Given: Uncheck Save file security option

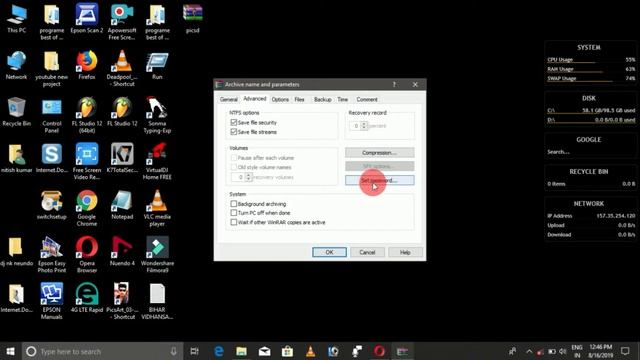Looking at the screenshot, I should (233, 122).
